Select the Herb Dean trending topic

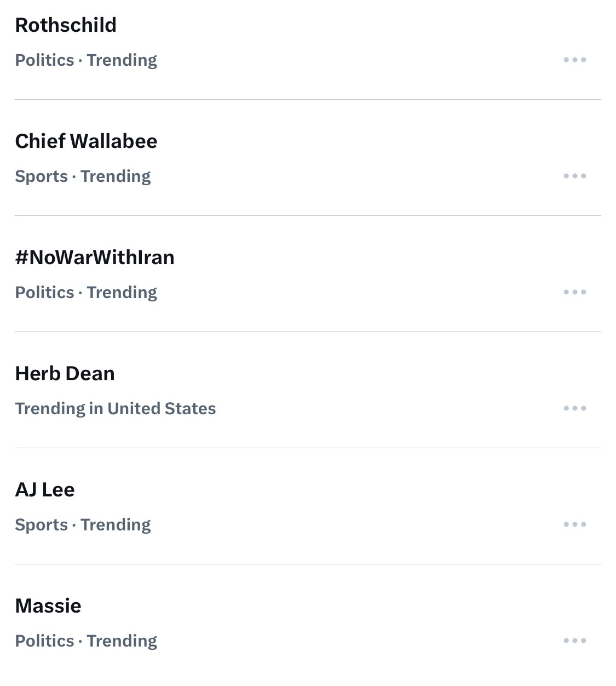[x=65, y=374]
